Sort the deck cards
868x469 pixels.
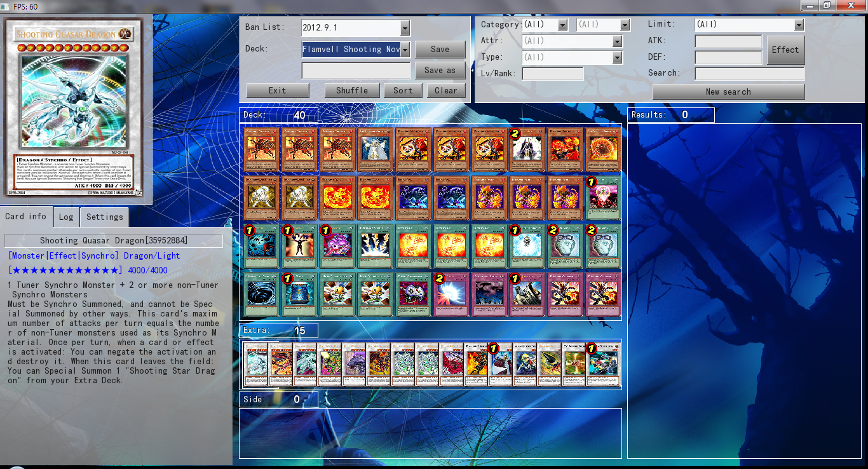pyautogui.click(x=403, y=91)
